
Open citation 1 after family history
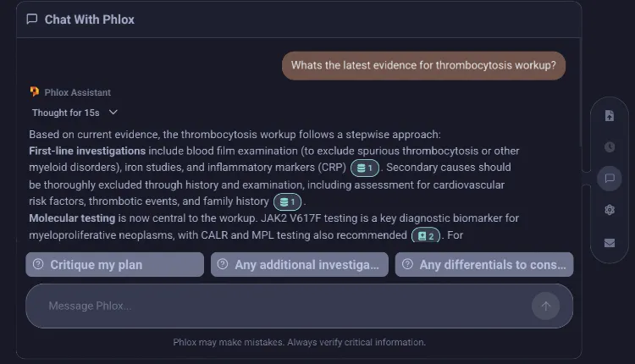pyautogui.click(x=287, y=202)
